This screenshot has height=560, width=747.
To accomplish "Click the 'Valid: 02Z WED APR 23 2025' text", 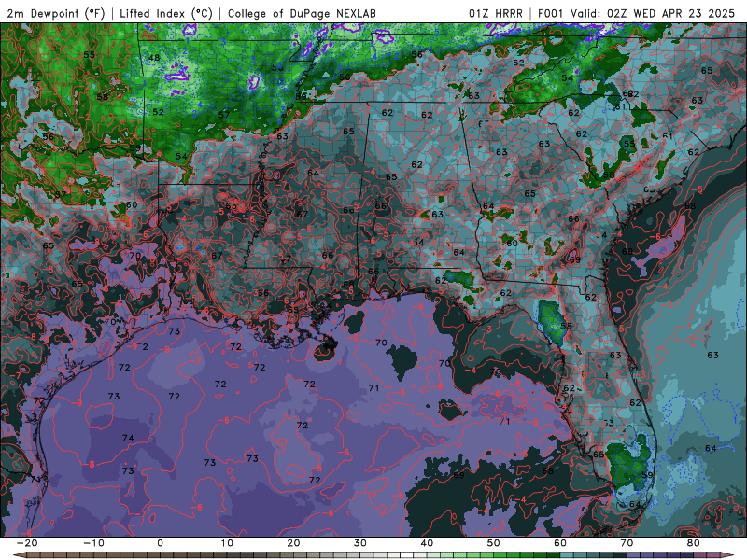I will (x=653, y=13).
